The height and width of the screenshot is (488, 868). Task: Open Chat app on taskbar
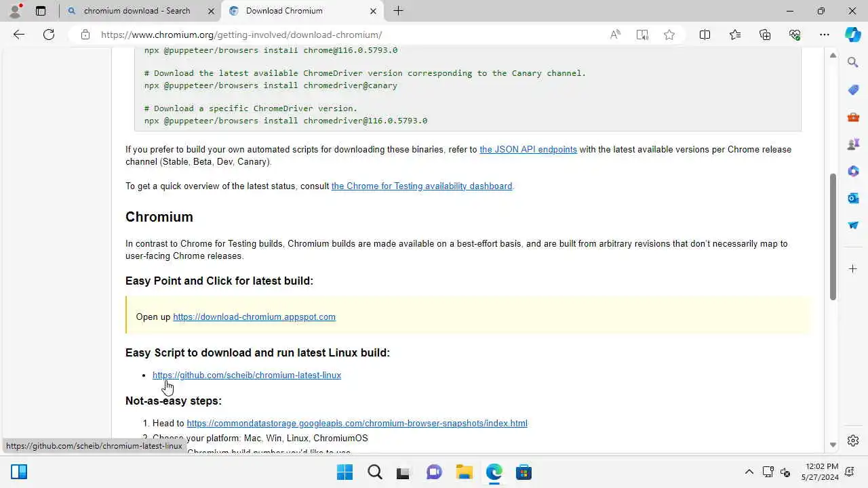(434, 472)
